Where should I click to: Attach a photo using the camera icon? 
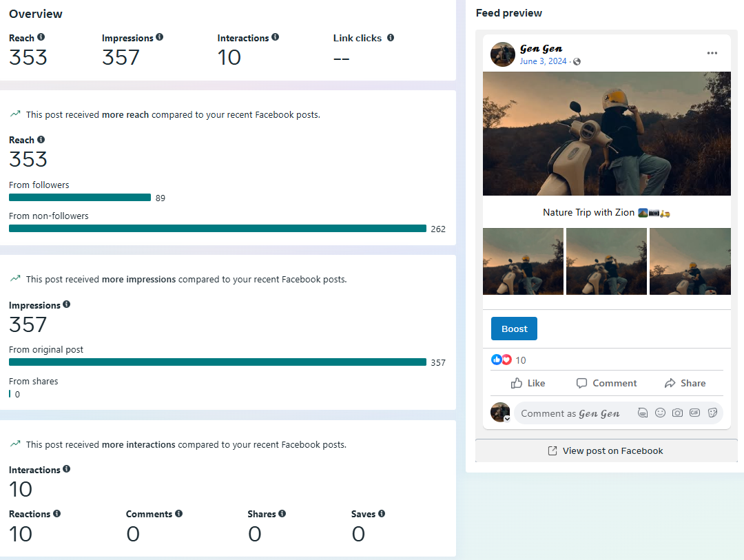677,413
